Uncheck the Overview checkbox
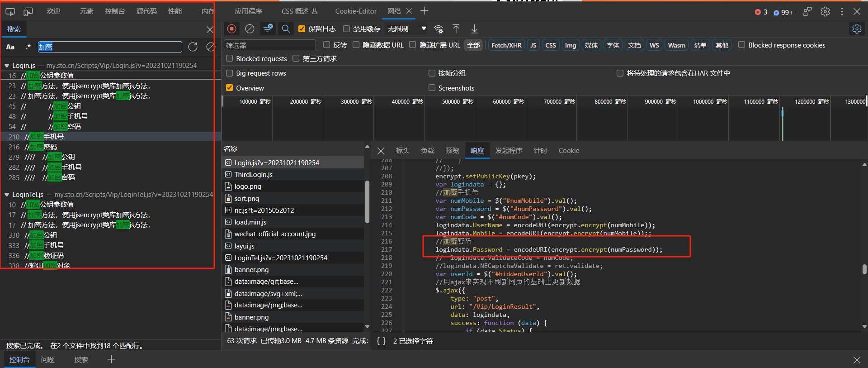 tap(230, 88)
